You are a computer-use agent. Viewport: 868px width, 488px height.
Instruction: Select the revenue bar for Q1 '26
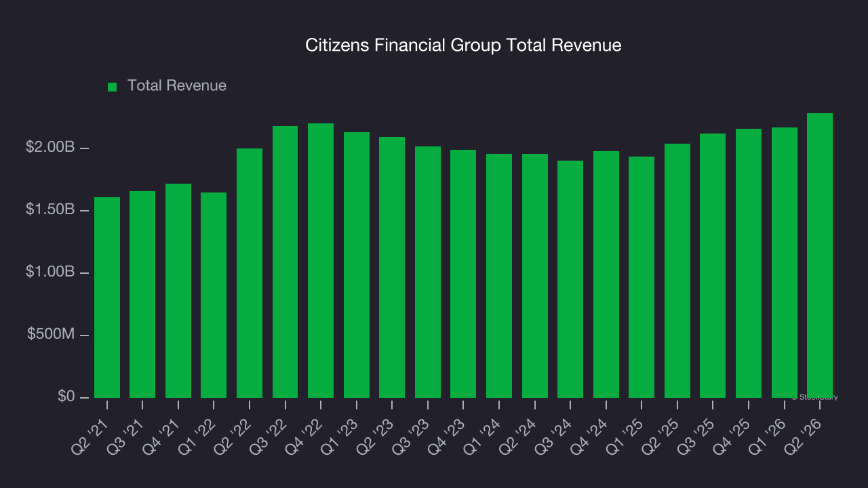point(785,262)
